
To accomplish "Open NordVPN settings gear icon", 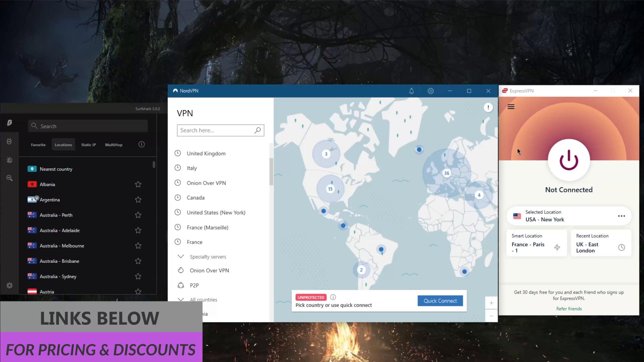I will coord(431,91).
